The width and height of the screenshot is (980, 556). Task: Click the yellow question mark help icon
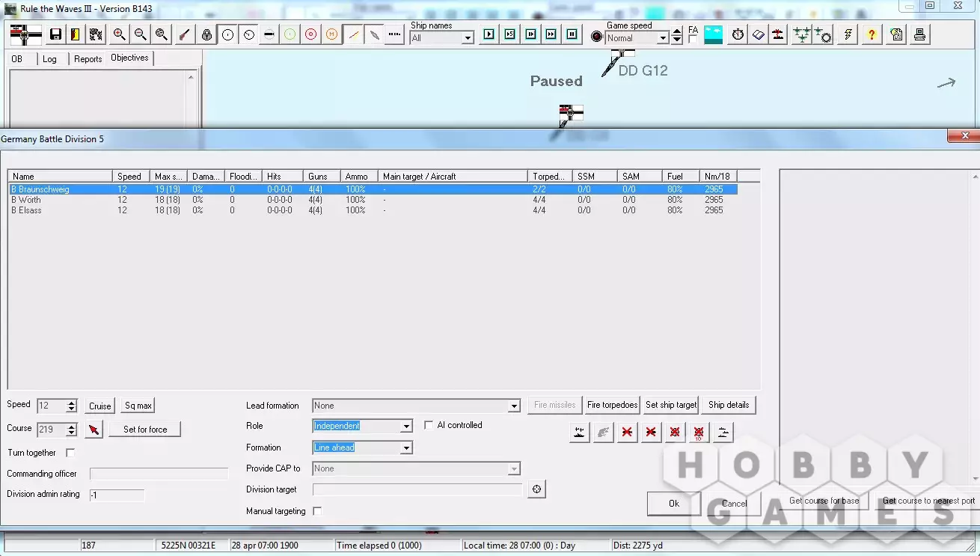pyautogui.click(x=871, y=34)
